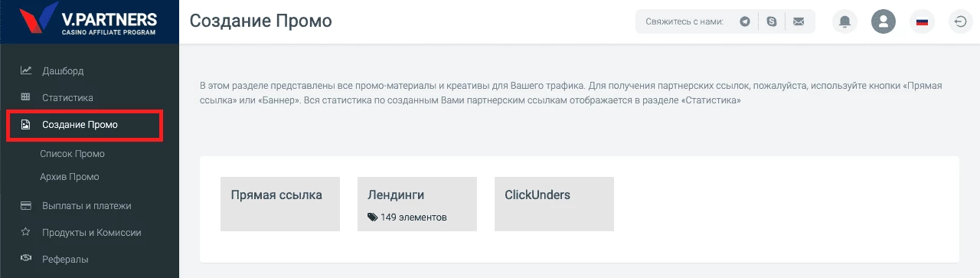Change language via Russian flag icon
The width and height of the screenshot is (980, 278).
pyautogui.click(x=922, y=21)
